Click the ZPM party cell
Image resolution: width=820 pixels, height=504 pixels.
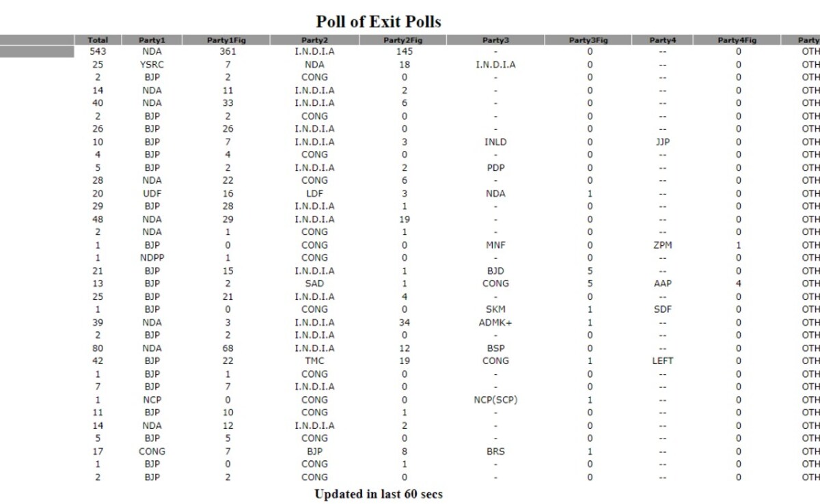pos(663,244)
